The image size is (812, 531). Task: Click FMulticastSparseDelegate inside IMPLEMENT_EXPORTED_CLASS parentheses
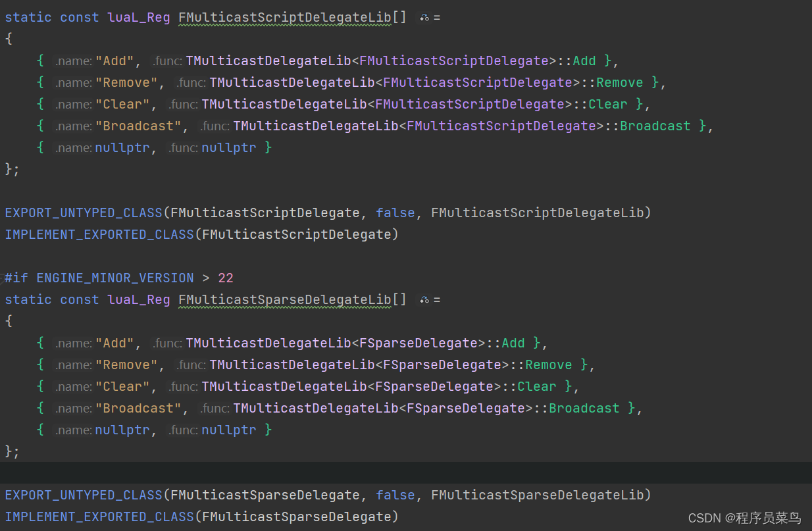pyautogui.click(x=297, y=517)
